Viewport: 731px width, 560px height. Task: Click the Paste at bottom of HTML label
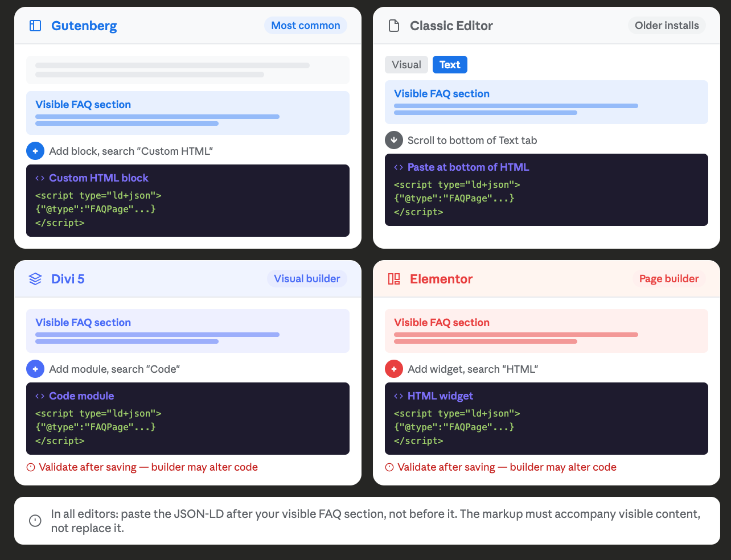(x=468, y=167)
